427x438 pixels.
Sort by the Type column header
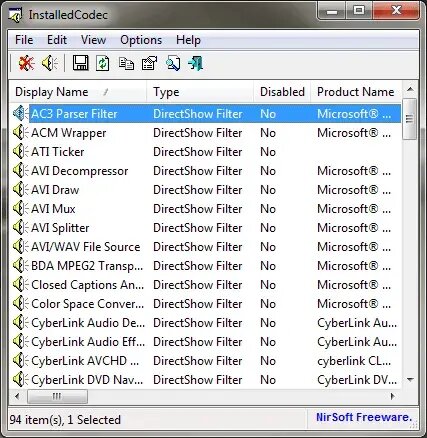click(x=200, y=92)
